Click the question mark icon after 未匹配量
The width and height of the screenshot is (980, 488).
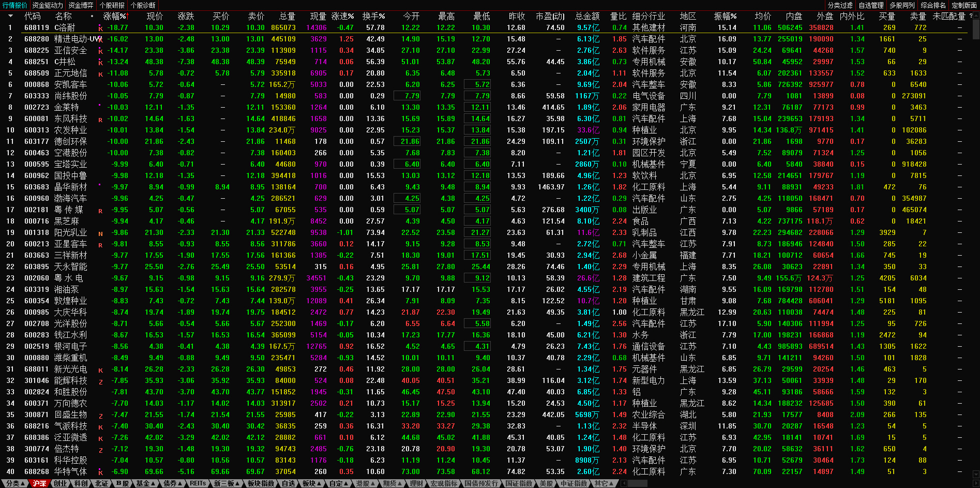[970, 16]
